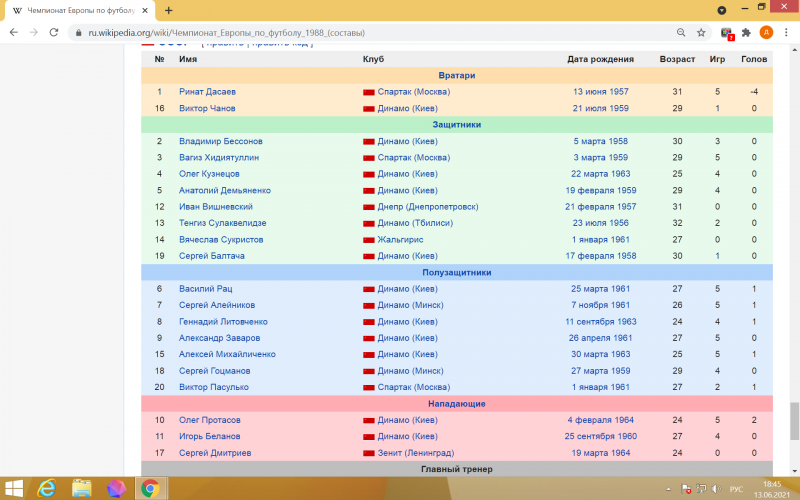Open Олег Кузнецов player page
800x500 pixels.
point(209,174)
